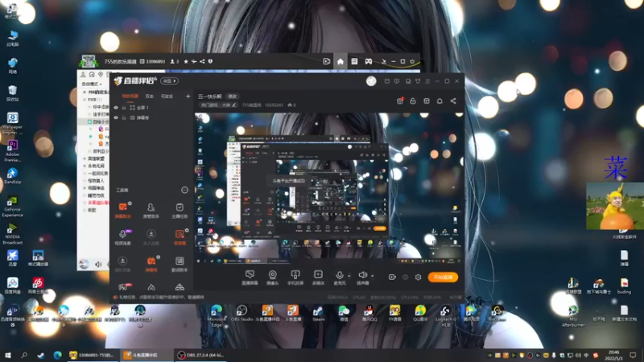Click Windows Start button

coord(8,355)
